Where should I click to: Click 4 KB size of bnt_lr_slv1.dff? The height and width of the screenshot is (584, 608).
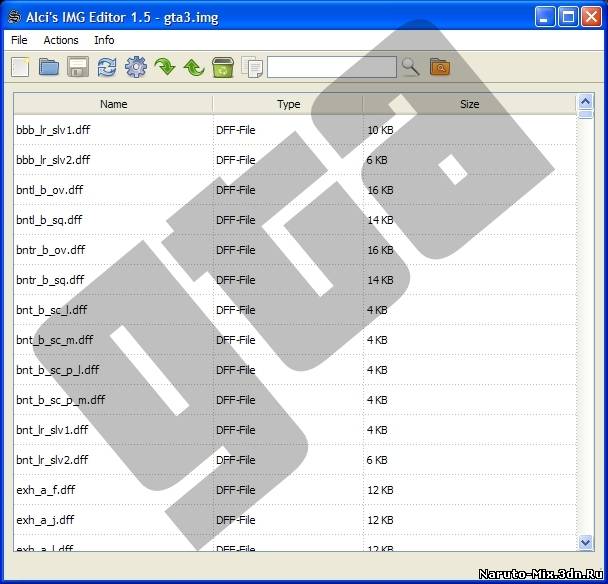click(377, 430)
